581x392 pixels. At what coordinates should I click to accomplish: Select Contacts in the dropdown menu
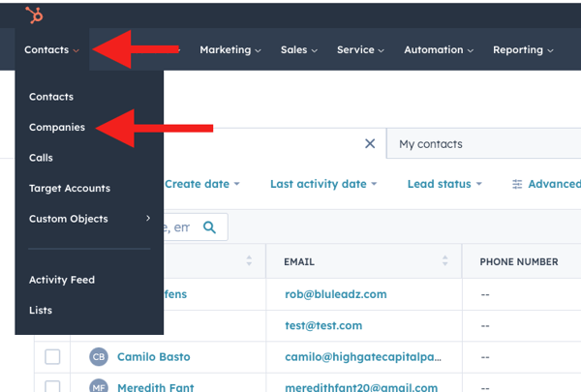coord(51,97)
